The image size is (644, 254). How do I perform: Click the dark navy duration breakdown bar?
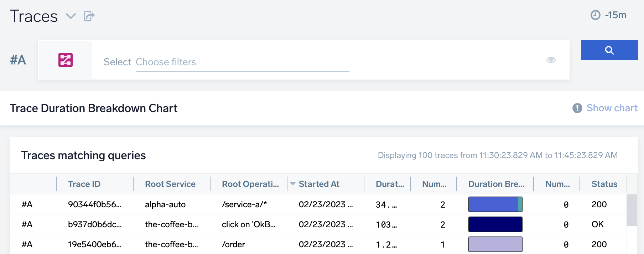(495, 224)
